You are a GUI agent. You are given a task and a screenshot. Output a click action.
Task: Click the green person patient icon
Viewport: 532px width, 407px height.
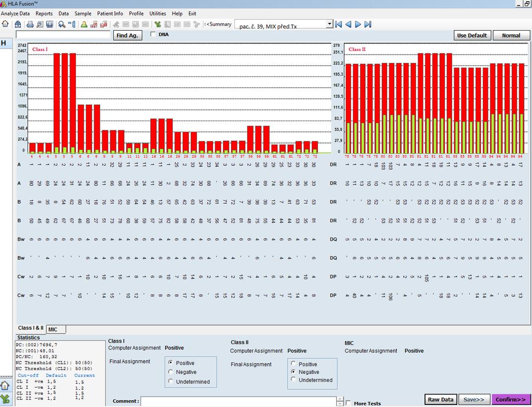84,24
